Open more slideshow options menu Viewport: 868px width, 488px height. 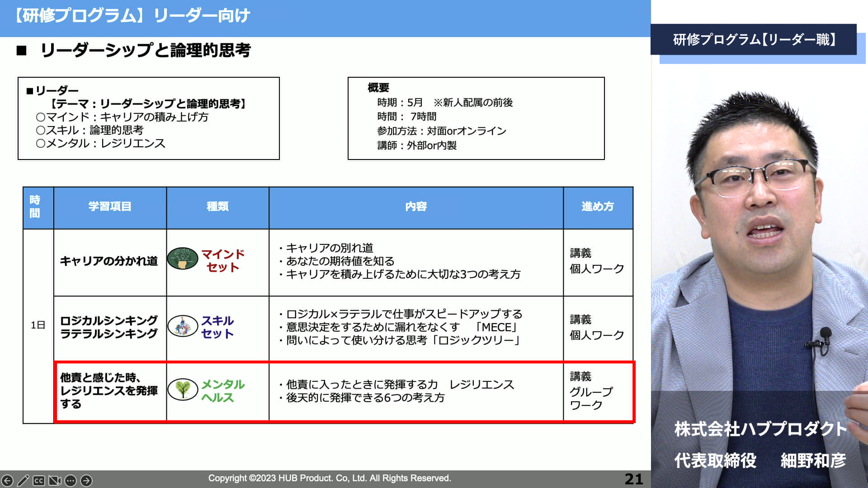(x=71, y=480)
